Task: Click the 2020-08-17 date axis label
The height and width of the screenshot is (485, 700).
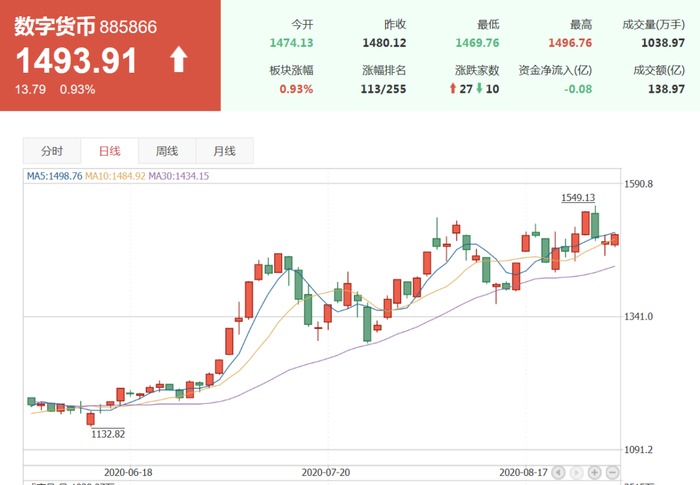Action: click(x=523, y=472)
